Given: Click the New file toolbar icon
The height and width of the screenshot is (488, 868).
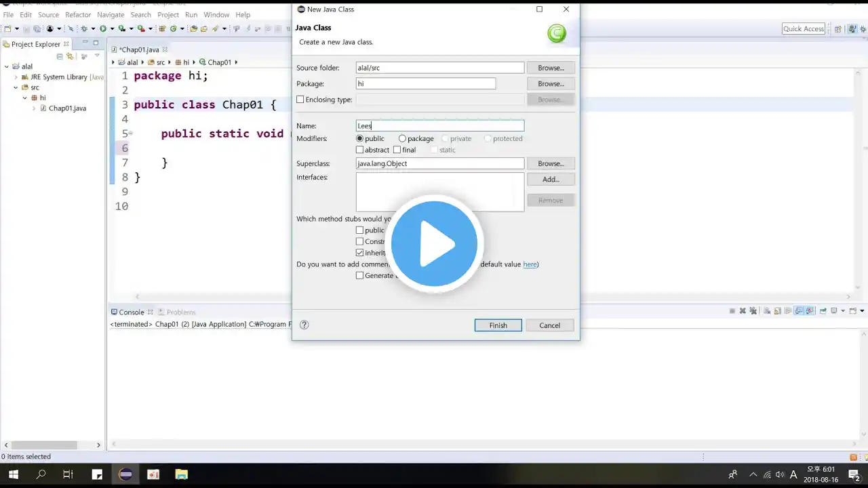Looking at the screenshot, I should (x=8, y=29).
